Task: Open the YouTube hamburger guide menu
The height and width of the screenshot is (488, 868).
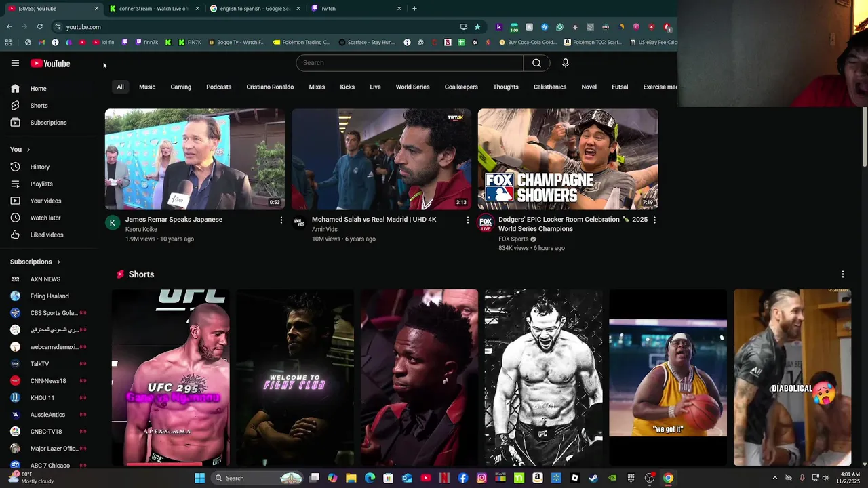Action: [x=15, y=63]
